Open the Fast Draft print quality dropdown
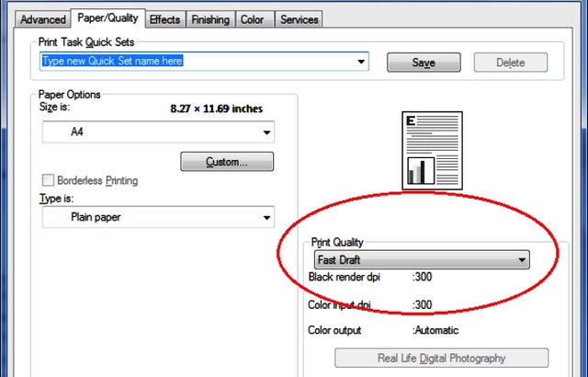Viewport: 588px width, 377px height. click(422, 260)
